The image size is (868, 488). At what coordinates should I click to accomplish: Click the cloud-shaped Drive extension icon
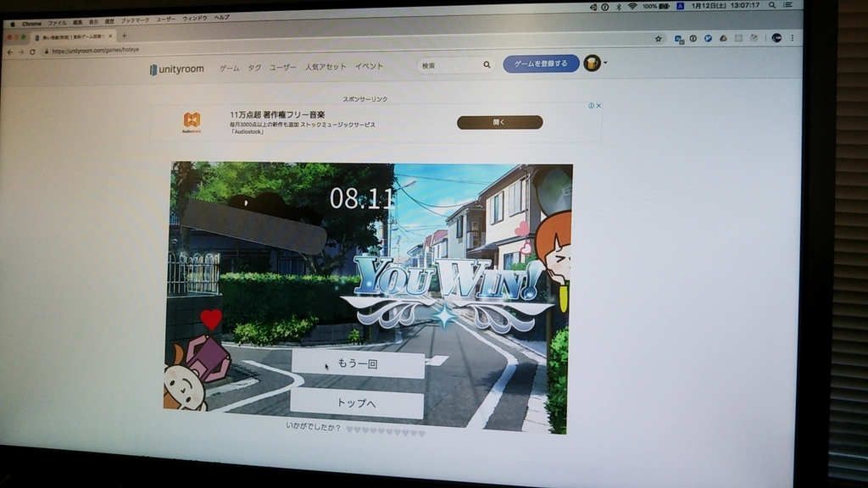(723, 39)
